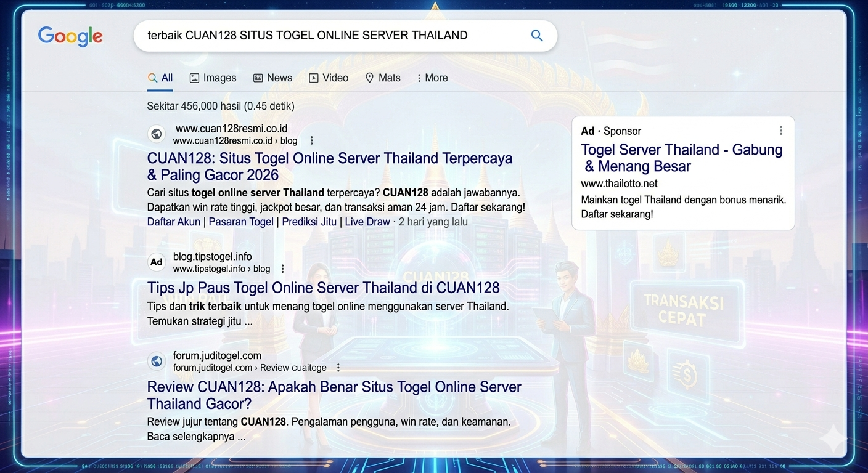Viewport: 868px width, 473px height.
Task: Click the globe favicon next to www.cuan128resmi.co.id
Action: [x=157, y=134]
